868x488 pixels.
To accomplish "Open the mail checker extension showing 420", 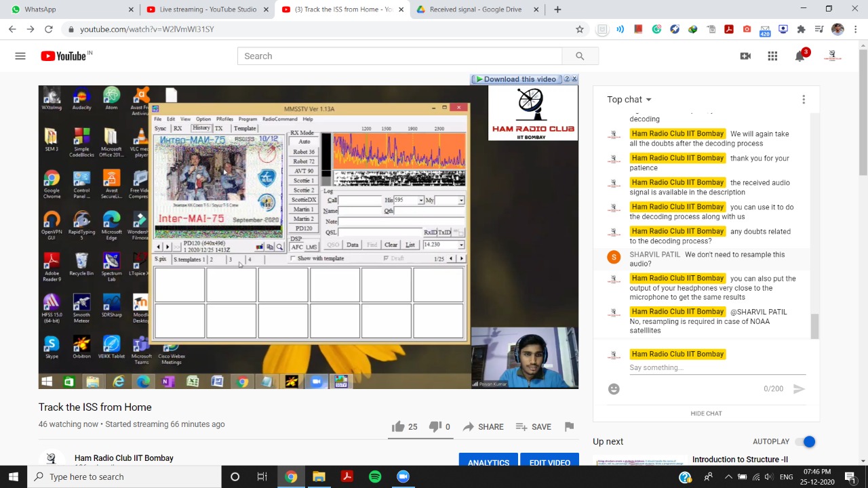I will point(765,30).
